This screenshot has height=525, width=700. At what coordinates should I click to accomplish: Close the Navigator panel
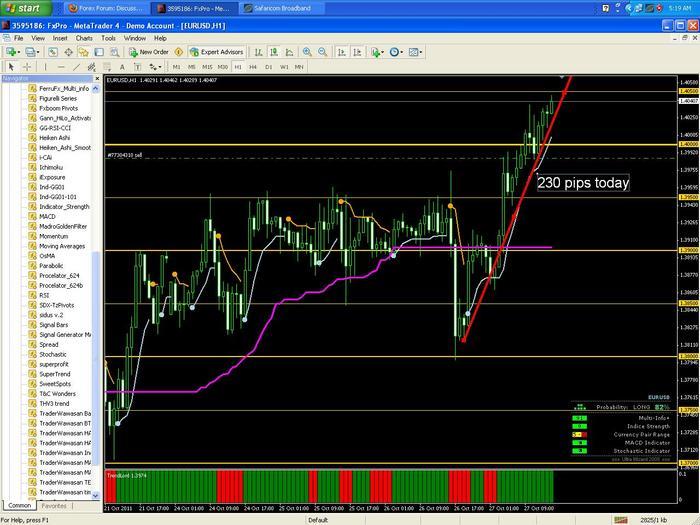[97, 79]
